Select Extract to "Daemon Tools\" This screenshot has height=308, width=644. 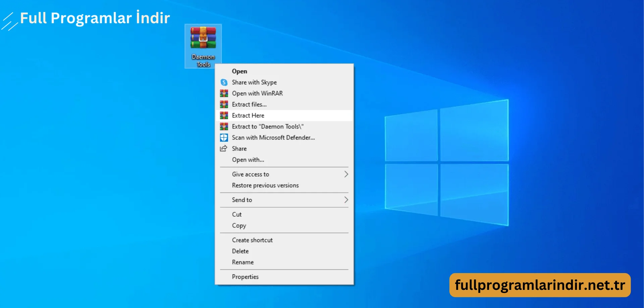284,127
